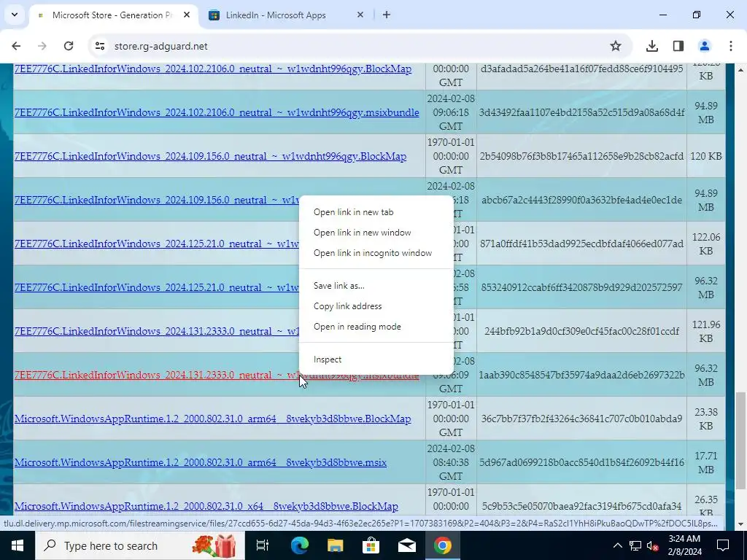The image size is (747, 560).
Task: Click the page vertical scrollbar thumb
Action: point(741,440)
